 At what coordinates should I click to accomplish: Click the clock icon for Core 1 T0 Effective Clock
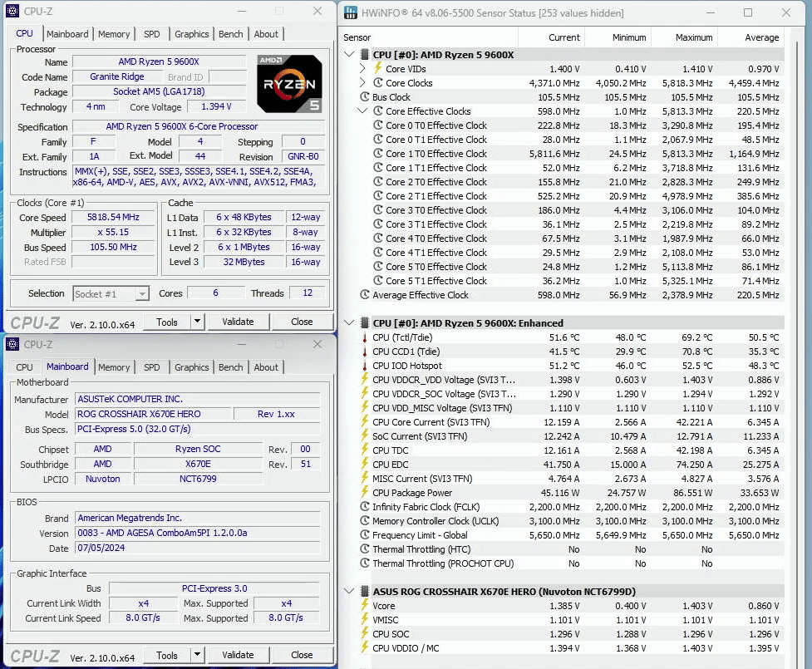pyautogui.click(x=378, y=153)
